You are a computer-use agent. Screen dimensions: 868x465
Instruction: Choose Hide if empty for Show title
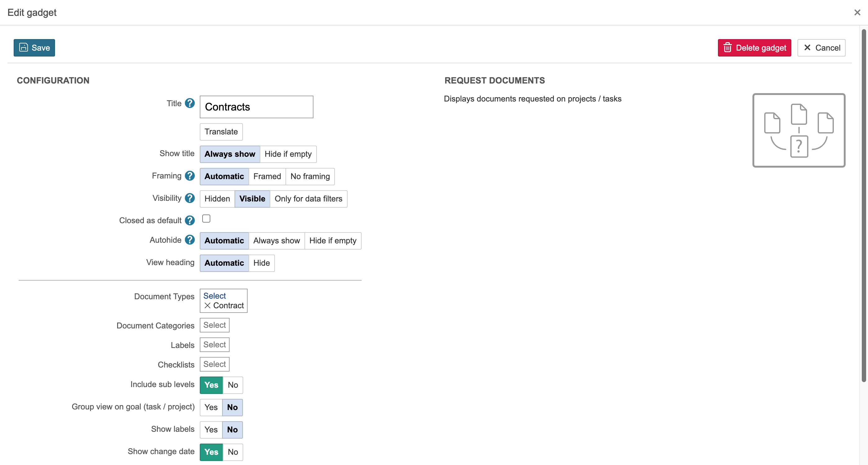(x=288, y=154)
